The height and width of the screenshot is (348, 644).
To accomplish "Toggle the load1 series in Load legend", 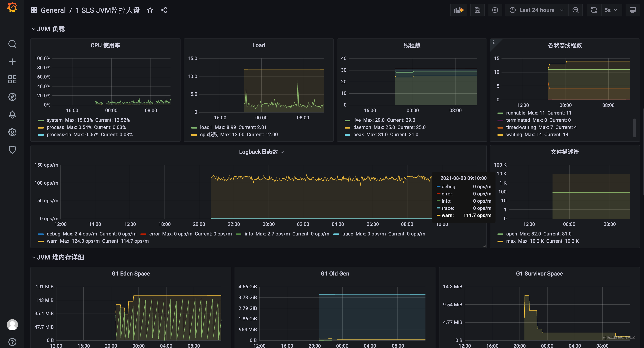I will pos(206,127).
